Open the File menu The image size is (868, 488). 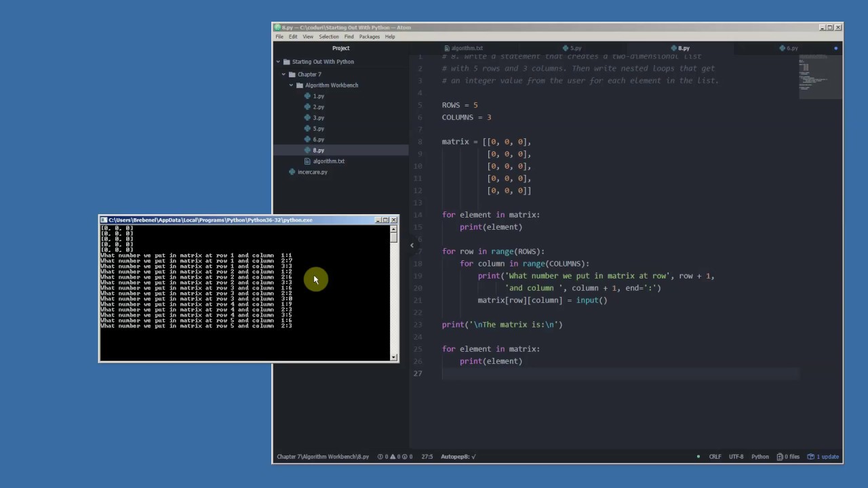(x=279, y=37)
